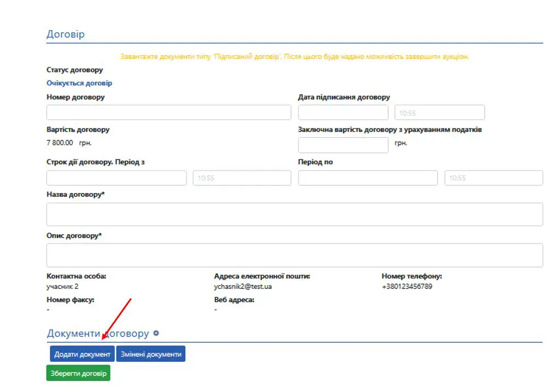Focus the Заключна вартість договору amount field

343,145
